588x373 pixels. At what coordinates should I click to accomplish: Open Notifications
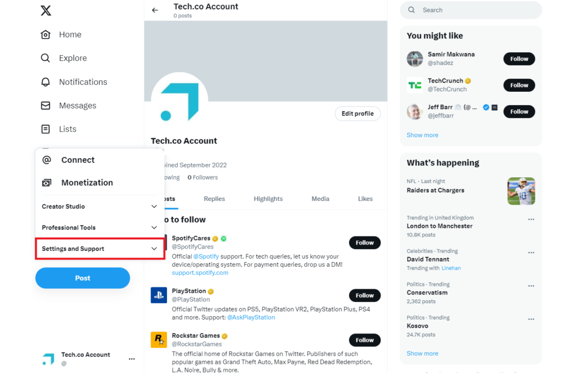point(83,81)
